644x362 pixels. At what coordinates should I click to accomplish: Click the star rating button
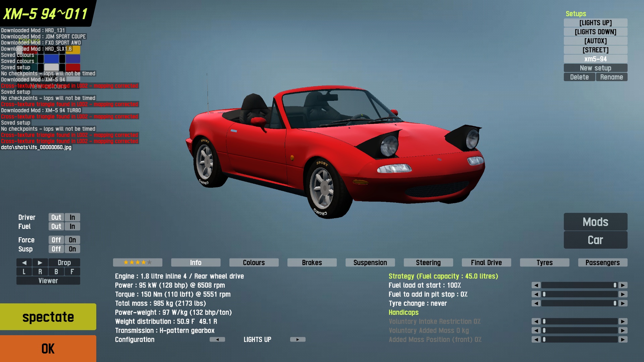(138, 262)
